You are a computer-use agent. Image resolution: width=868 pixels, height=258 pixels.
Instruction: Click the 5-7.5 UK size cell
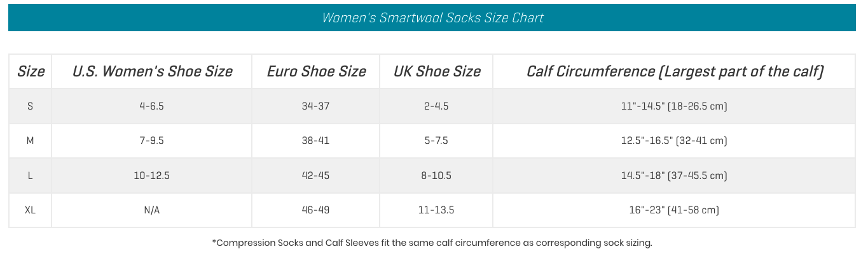(437, 141)
